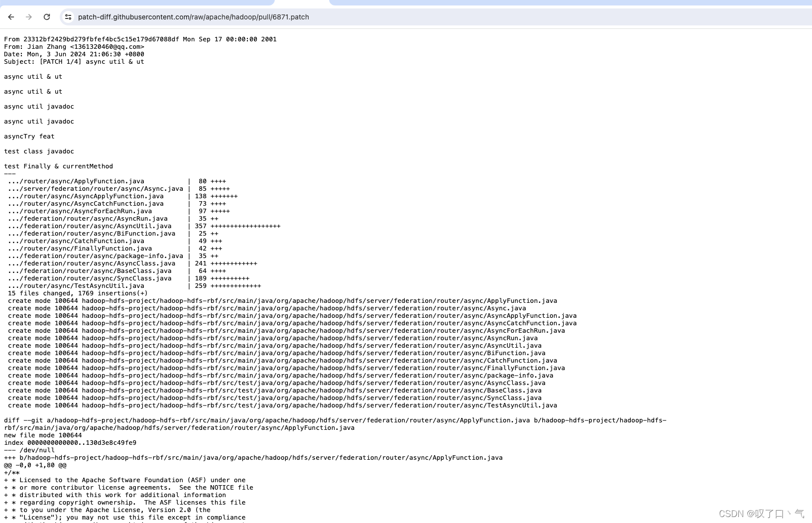812x523 pixels.
Task: Click diffstat row for Async.java with 85
Action: (119, 189)
